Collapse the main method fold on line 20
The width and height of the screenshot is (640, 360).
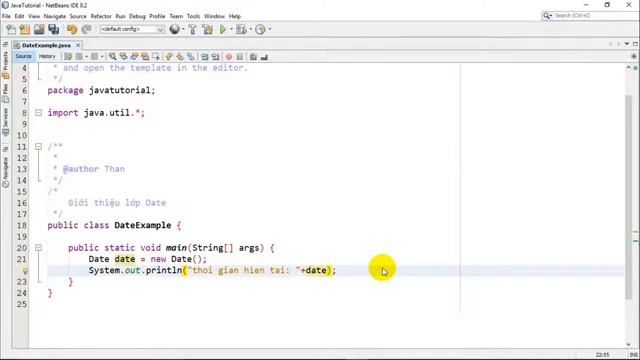pyautogui.click(x=38, y=247)
